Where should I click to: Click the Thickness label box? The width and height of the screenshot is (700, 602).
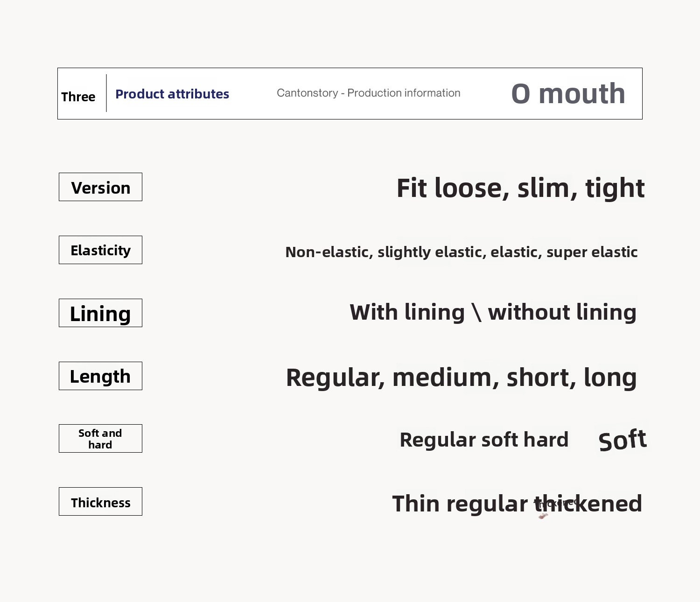100,502
